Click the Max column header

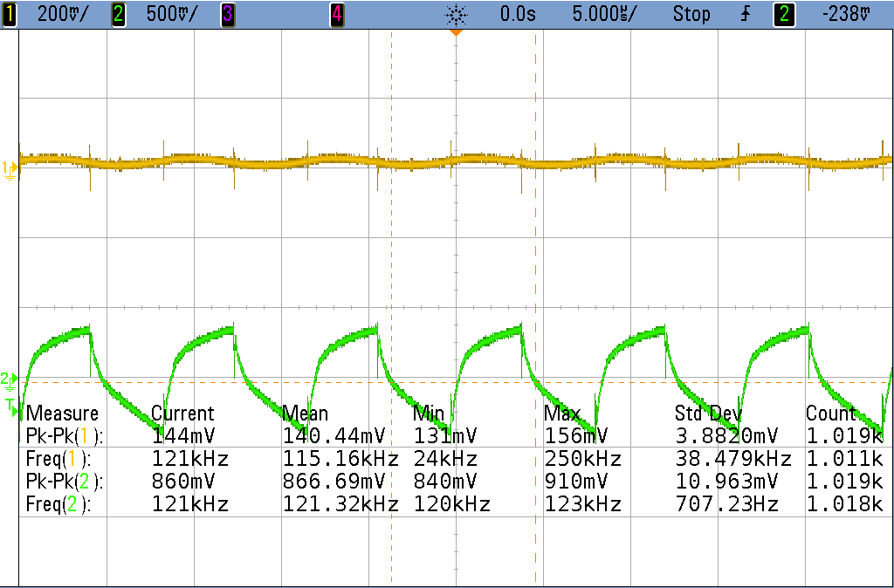[562, 413]
